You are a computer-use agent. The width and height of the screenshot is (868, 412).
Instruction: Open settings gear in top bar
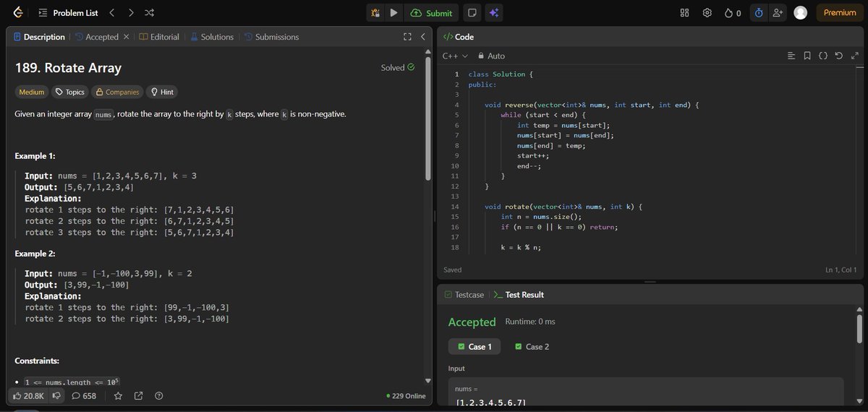pos(707,13)
